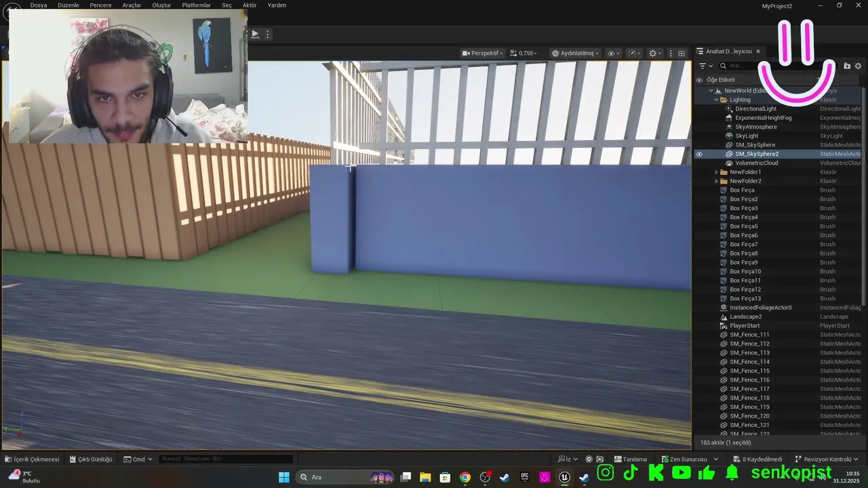Open the Dosya menu
Screen dimensions: 868x488
coord(39,5)
